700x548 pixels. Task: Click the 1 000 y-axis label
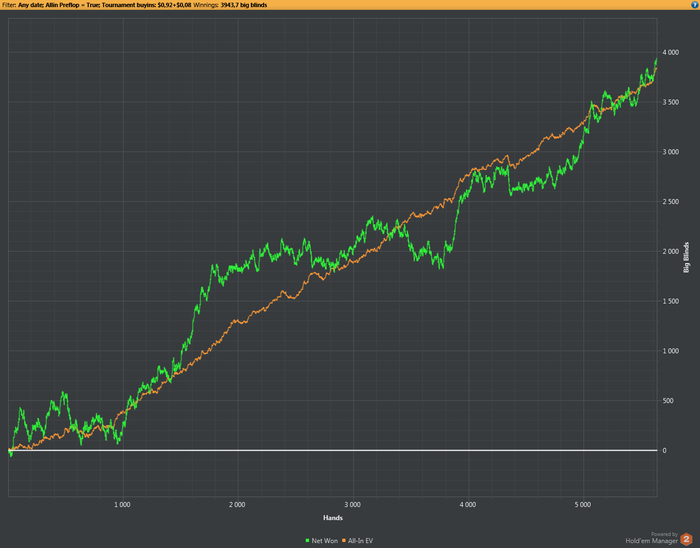[x=671, y=351]
